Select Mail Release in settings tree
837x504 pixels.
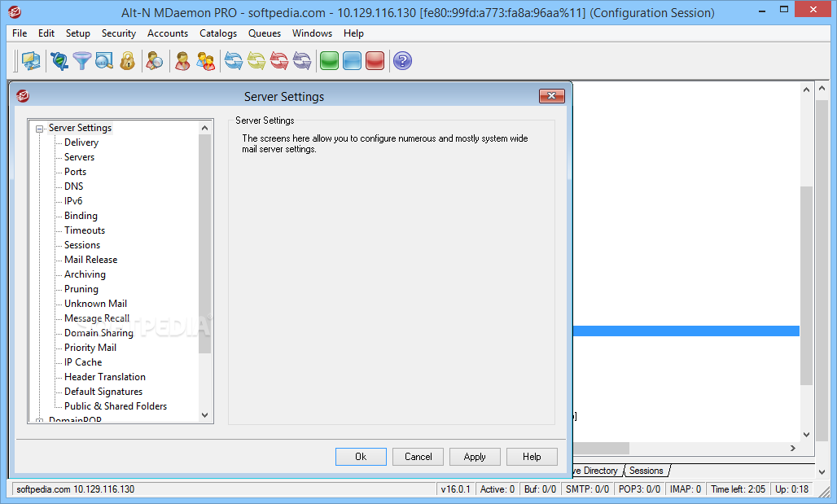pos(90,260)
